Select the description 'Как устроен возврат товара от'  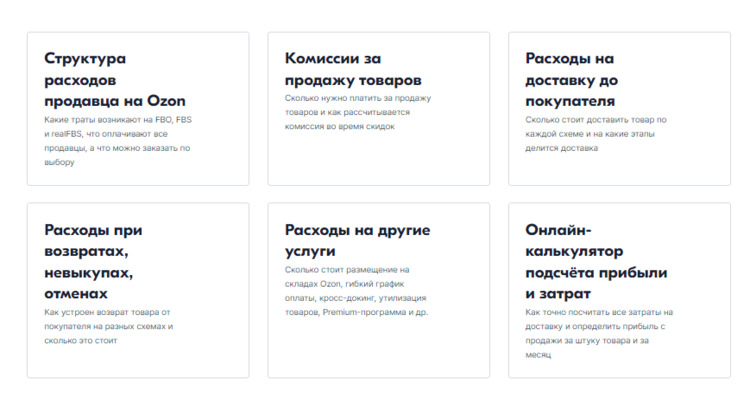[107, 312]
